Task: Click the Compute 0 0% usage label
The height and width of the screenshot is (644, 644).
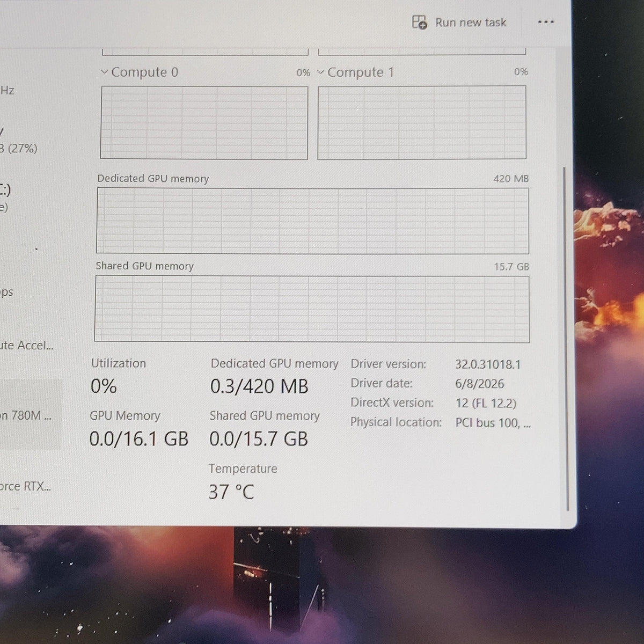Action: coord(303,72)
